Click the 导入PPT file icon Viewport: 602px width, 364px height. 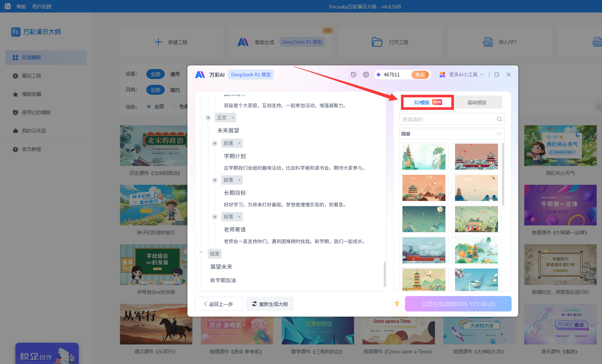[x=487, y=42]
